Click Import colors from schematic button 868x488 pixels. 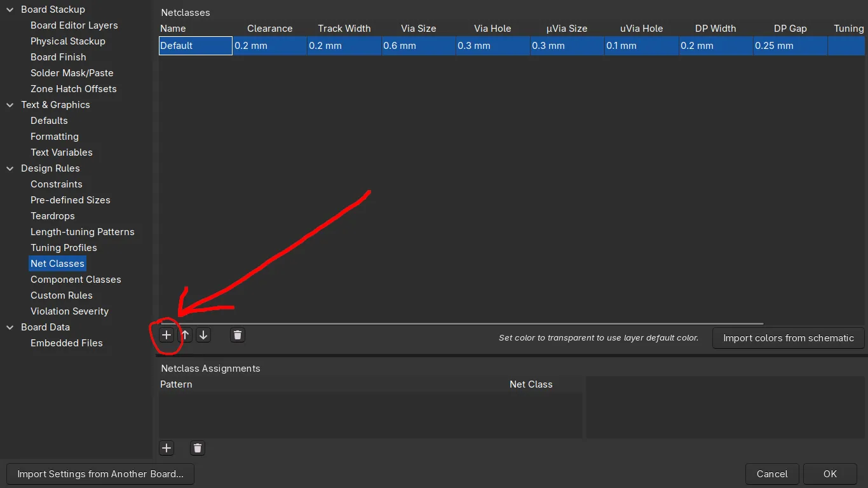789,338
